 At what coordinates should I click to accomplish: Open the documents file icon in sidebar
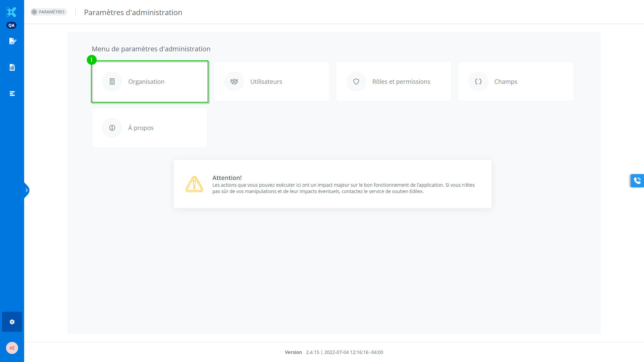[12, 67]
